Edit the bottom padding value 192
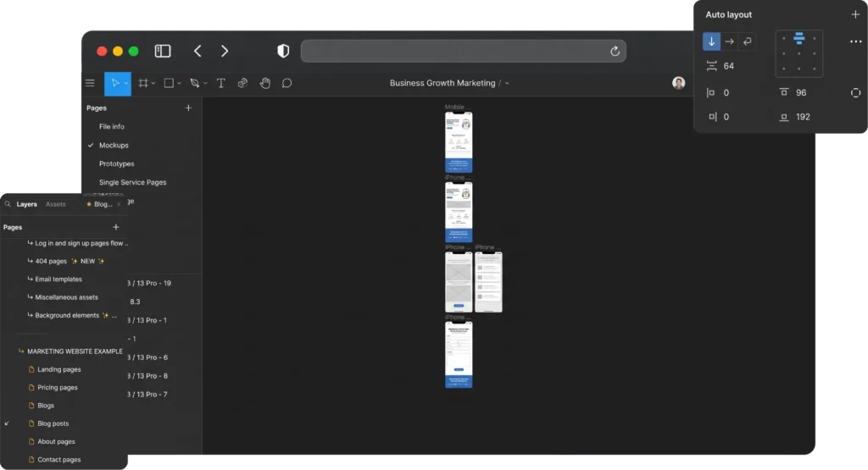 803,117
